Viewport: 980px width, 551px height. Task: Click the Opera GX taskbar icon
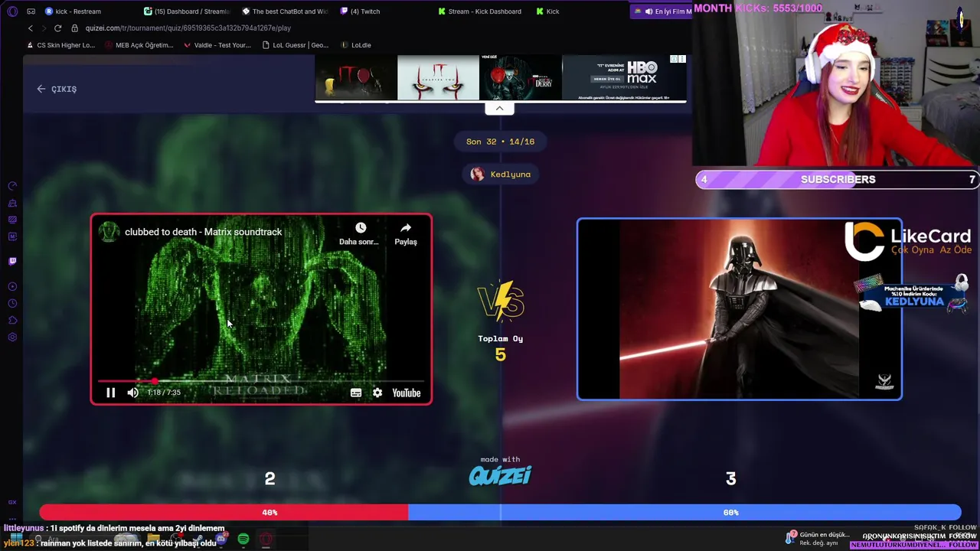pos(266,540)
